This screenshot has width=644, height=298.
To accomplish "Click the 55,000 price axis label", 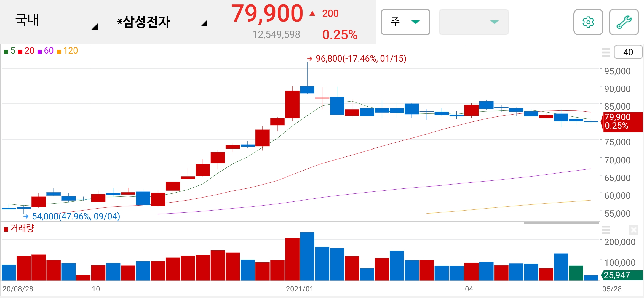I will tap(618, 214).
